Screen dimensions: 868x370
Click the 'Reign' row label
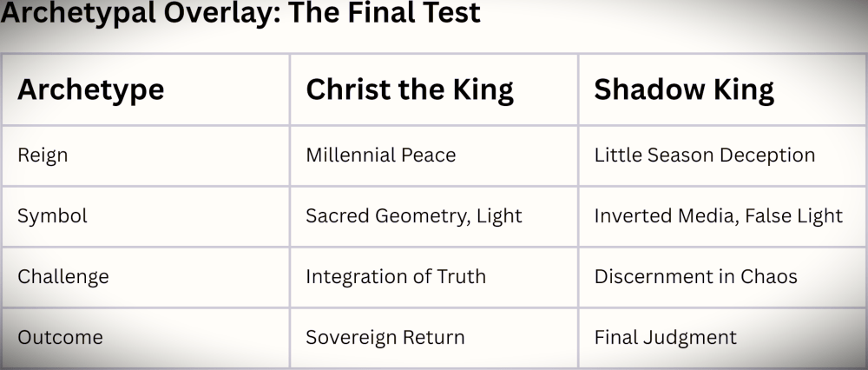click(43, 155)
